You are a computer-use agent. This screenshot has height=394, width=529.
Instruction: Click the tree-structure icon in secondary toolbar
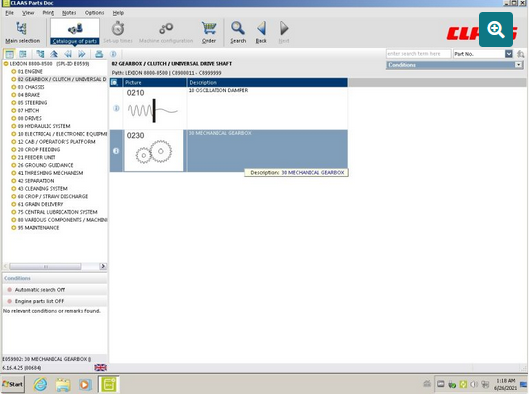pyautogui.click(x=40, y=54)
